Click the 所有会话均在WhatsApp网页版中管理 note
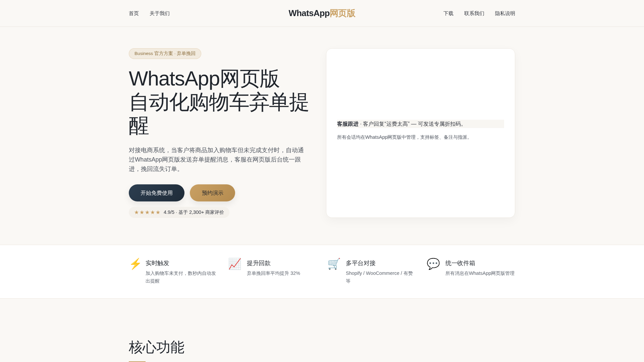The width and height of the screenshot is (644, 362). [404, 137]
